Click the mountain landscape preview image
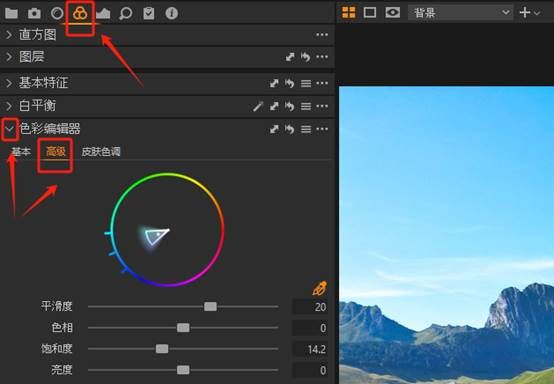The image size is (554, 384). click(446, 235)
